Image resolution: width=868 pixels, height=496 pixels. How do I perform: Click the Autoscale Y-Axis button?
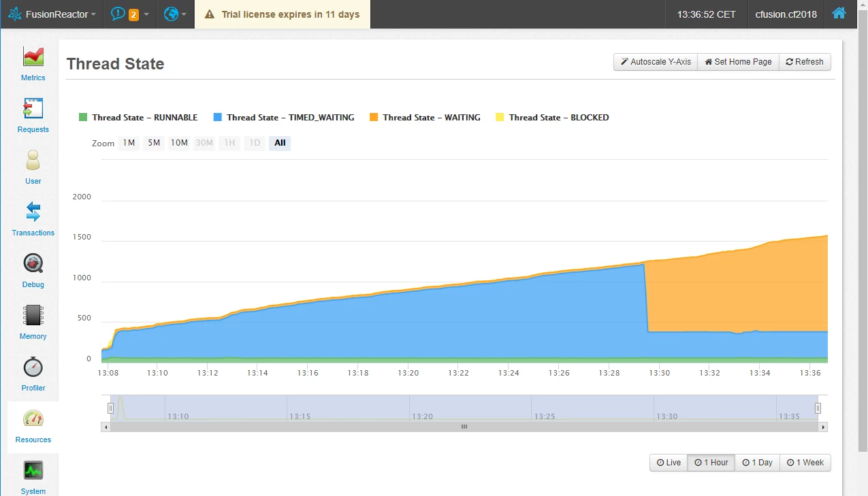656,62
